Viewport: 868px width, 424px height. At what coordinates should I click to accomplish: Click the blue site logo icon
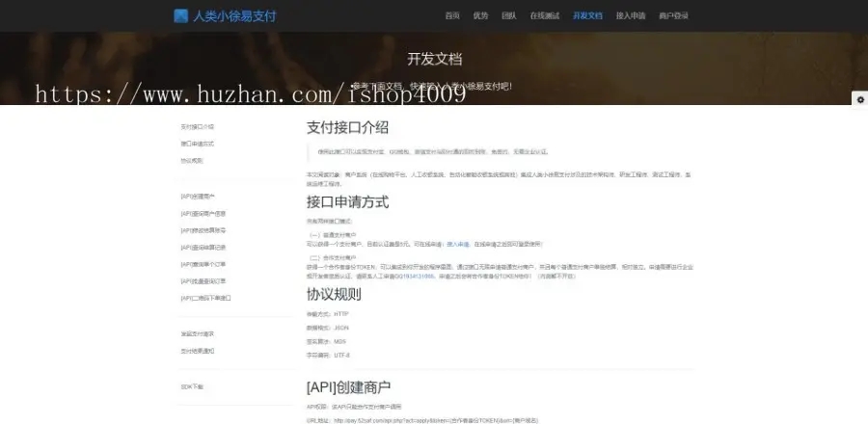(x=180, y=16)
